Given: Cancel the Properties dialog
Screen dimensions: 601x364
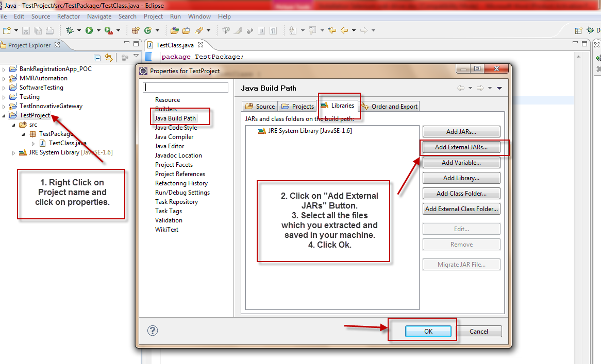Looking at the screenshot, I should (479, 332).
